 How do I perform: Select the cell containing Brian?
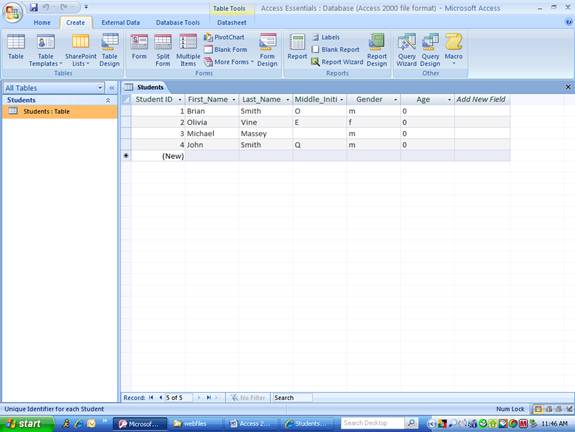(212, 111)
